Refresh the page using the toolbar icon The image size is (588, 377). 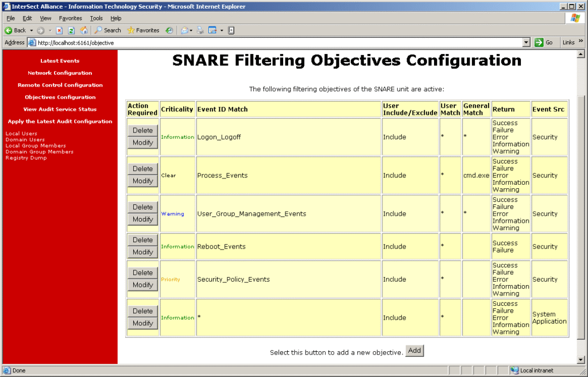click(x=71, y=30)
